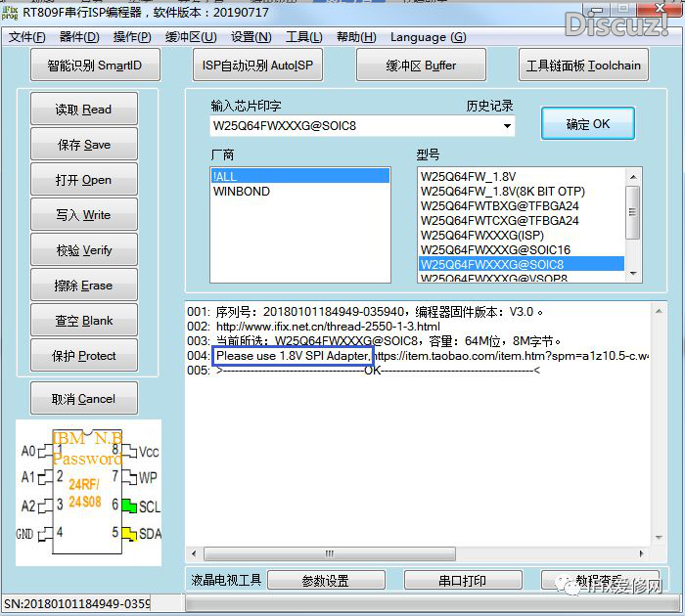The height and width of the screenshot is (616, 685).
Task: Click the yellow SDA pin 5 indicator
Action: click(x=129, y=534)
